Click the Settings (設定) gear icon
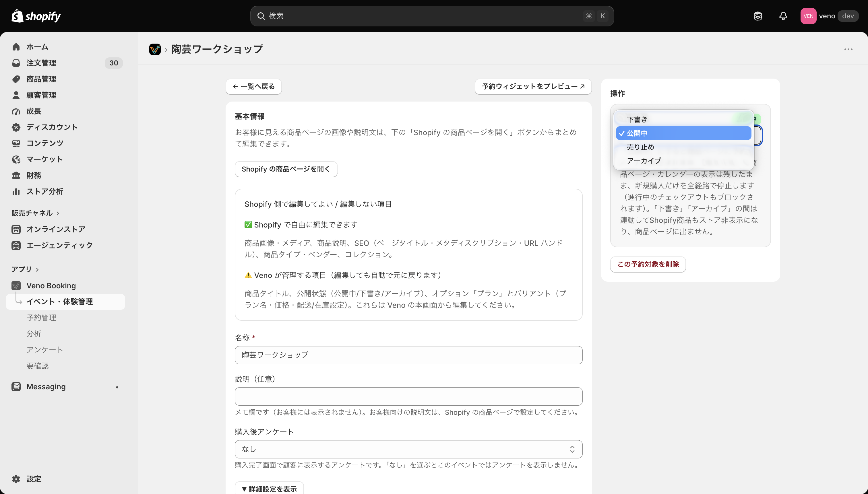This screenshot has height=494, width=868. click(16, 479)
